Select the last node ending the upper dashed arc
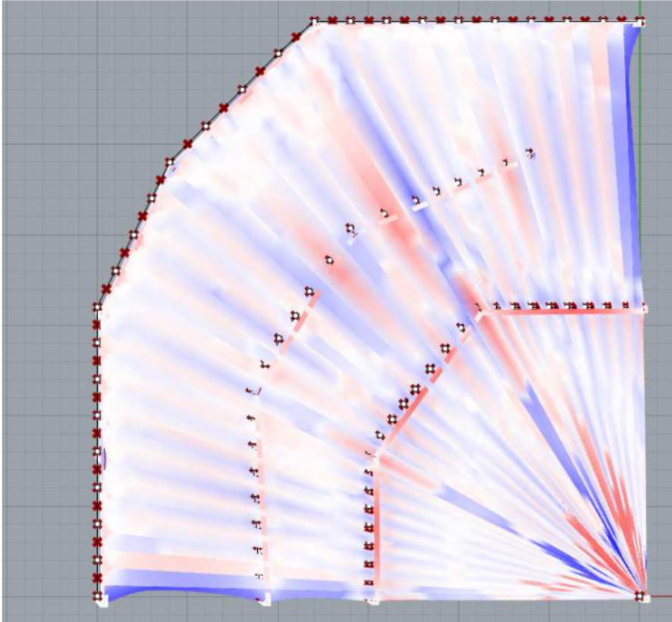Viewport: 672px width, 622px height. point(530,152)
